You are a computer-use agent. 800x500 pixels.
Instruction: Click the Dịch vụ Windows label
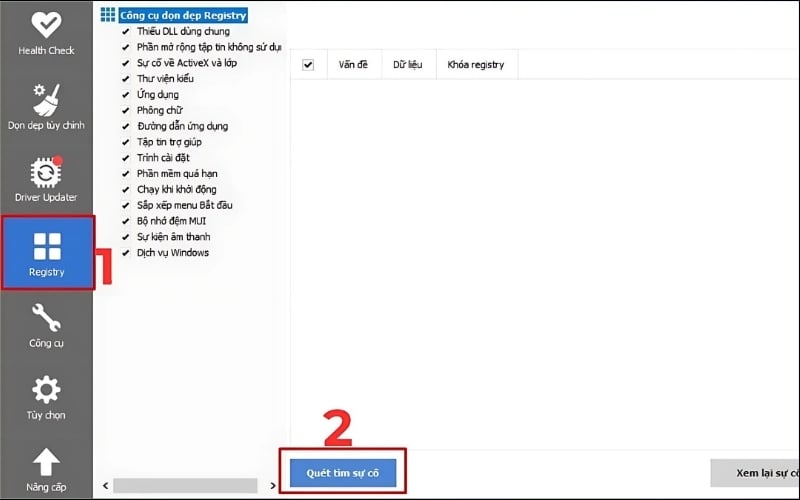point(173,253)
